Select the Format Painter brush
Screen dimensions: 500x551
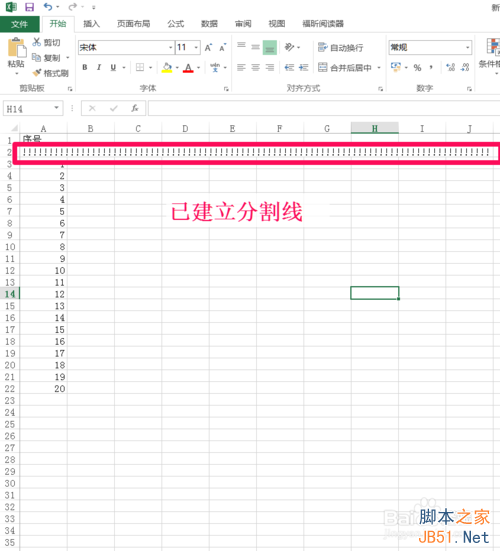pos(37,73)
